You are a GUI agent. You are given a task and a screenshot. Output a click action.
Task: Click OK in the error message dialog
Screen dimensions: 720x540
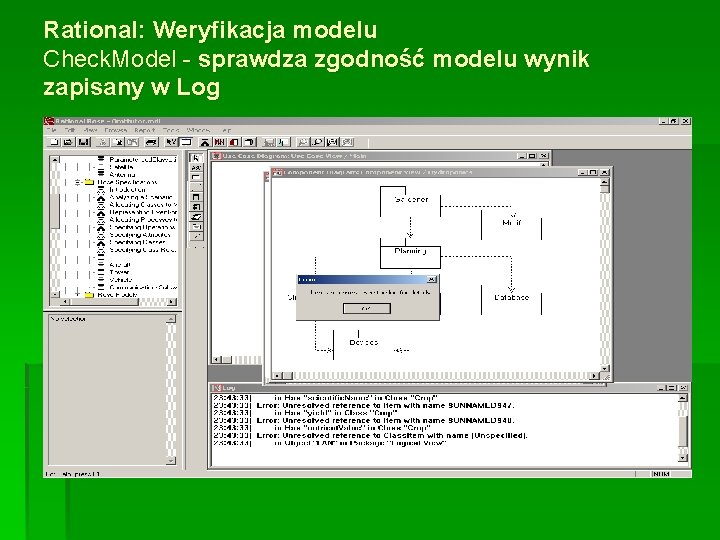click(367, 309)
